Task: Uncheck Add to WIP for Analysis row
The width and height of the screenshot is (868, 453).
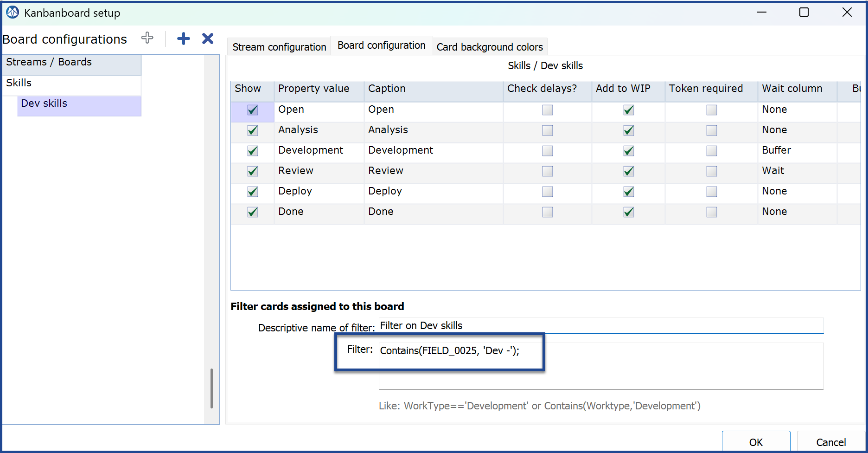Action: point(629,130)
